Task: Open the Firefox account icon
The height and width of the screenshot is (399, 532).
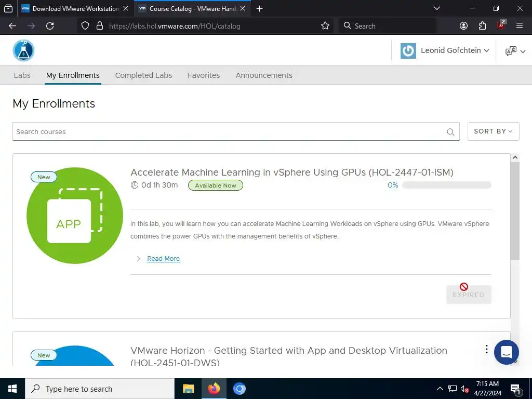Action: [x=463, y=26]
